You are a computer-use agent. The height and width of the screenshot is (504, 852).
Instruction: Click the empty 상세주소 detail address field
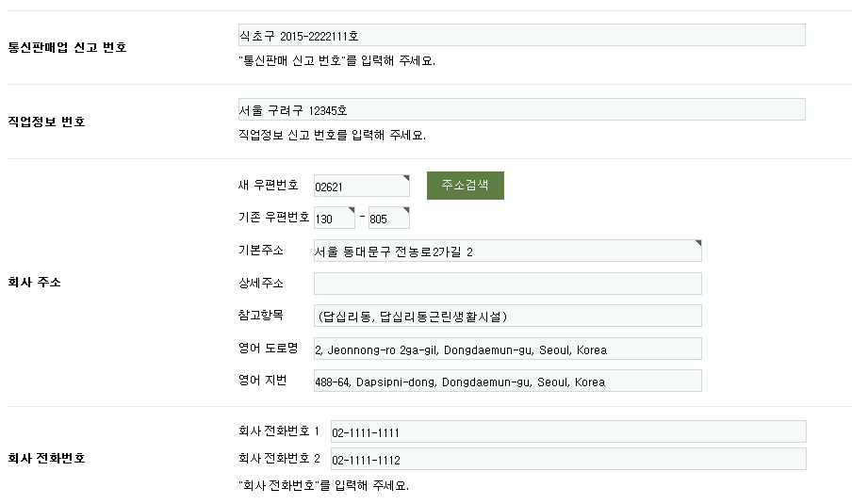click(x=507, y=284)
